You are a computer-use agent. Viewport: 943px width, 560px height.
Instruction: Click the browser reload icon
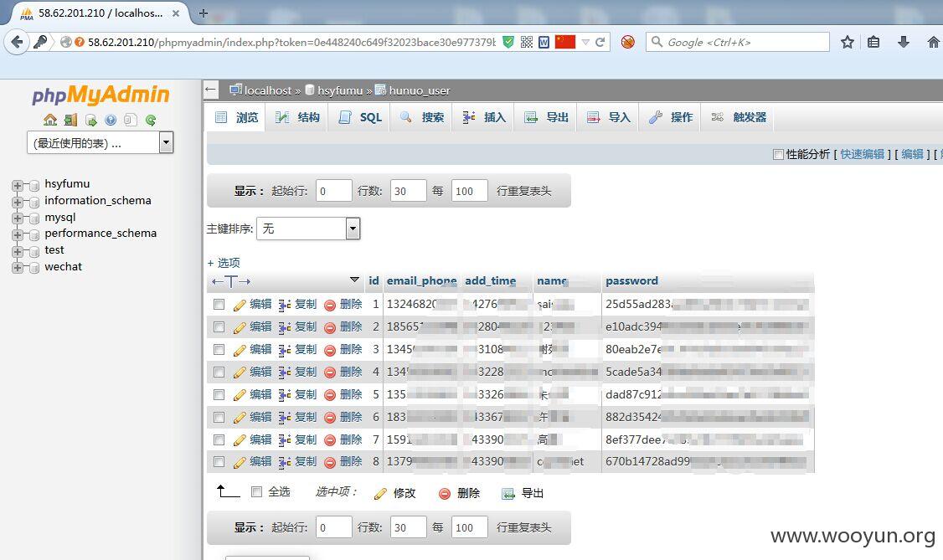point(600,42)
